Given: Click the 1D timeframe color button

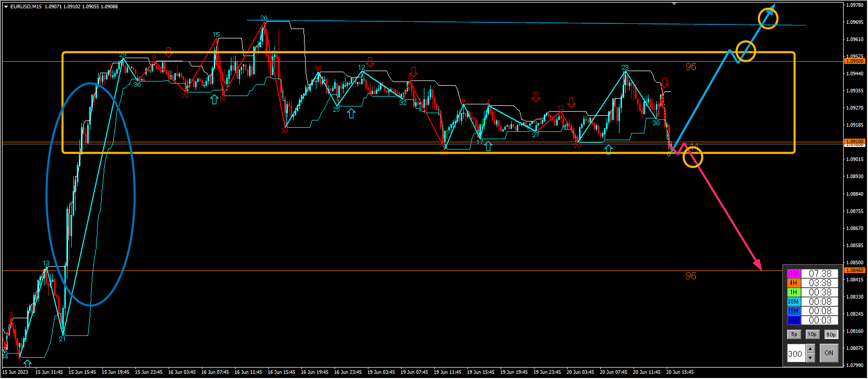Looking at the screenshot, I should [794, 274].
